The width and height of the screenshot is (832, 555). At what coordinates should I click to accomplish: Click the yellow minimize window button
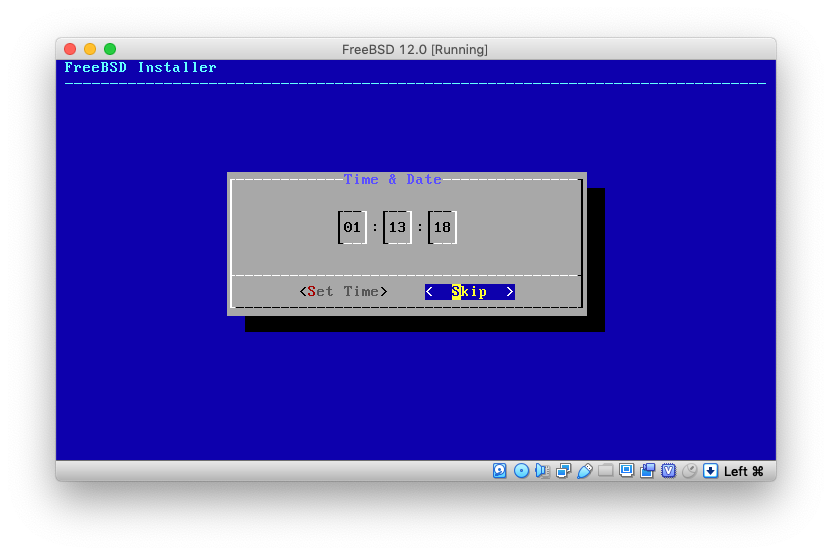coord(90,49)
